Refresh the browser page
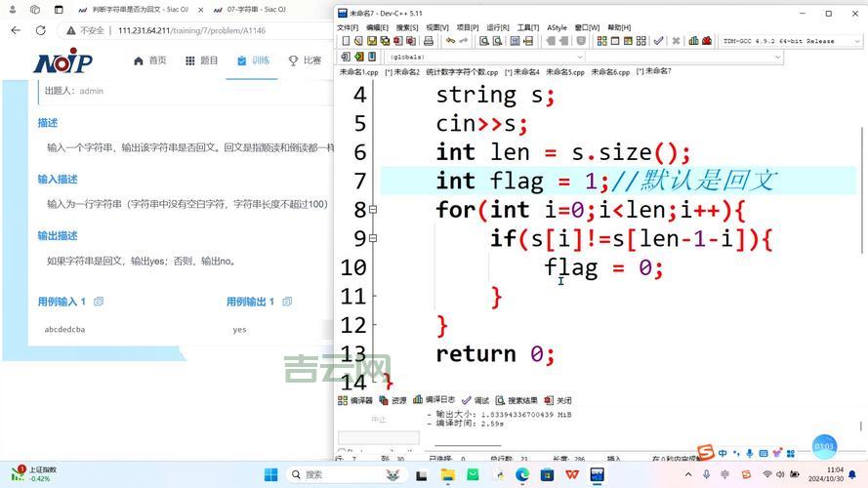Image resolution: width=868 pixels, height=488 pixels. pyautogui.click(x=40, y=30)
